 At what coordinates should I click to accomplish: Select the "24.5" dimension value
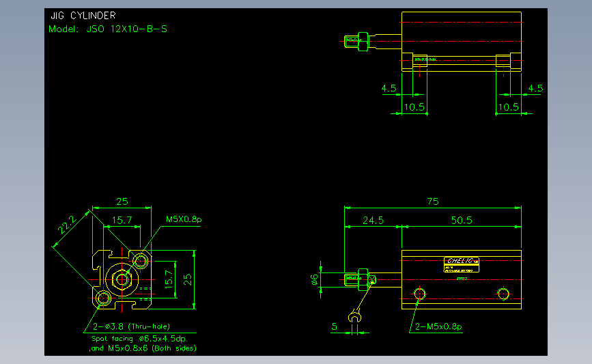click(x=373, y=220)
